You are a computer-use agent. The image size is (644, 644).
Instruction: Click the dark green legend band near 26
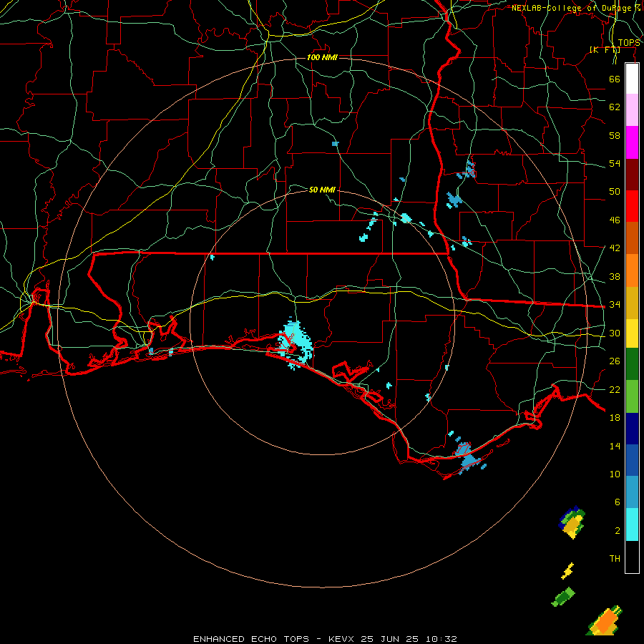(632, 364)
